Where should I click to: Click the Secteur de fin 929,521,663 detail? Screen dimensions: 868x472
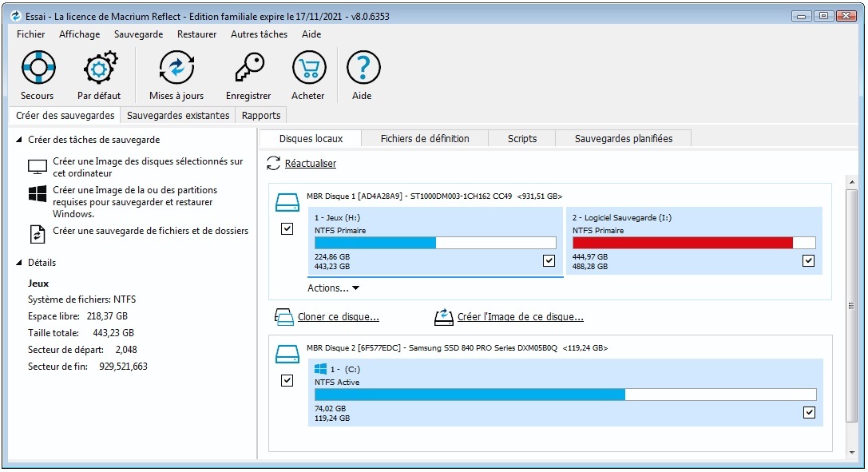pos(88,367)
